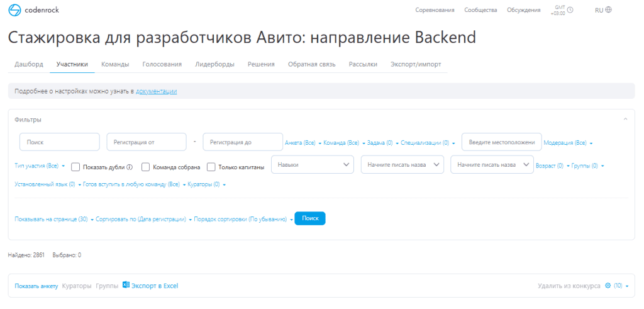Click the Кураторы action in bottom bar
This screenshot has height=309, width=644.
77,286
